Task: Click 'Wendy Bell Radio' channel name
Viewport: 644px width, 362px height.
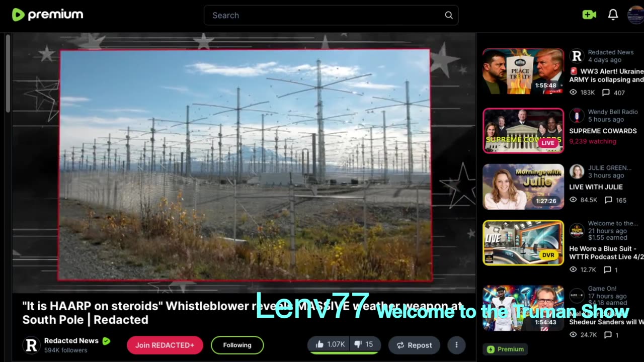Action: point(613,112)
